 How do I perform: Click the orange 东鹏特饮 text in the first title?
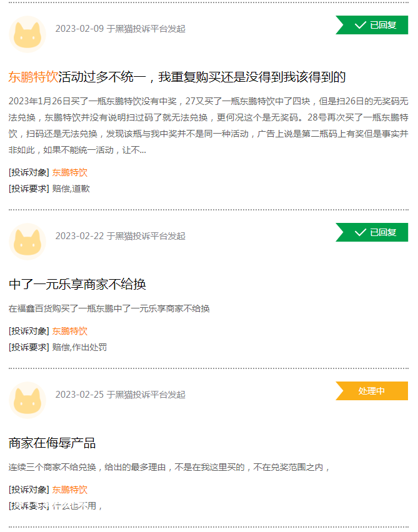33,77
